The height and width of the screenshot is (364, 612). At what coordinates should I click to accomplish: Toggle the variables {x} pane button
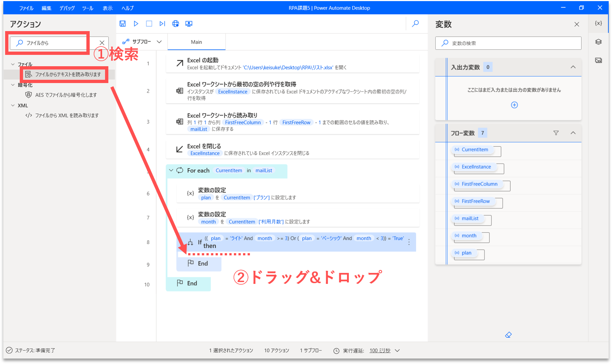(598, 23)
